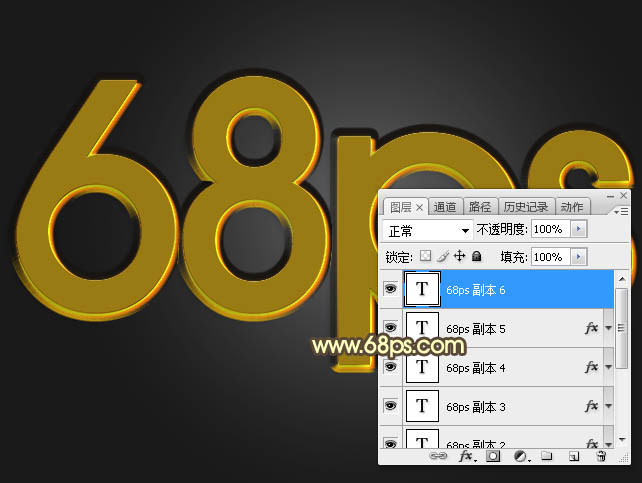Expand effects of 68ps 副本 3

(x=608, y=406)
